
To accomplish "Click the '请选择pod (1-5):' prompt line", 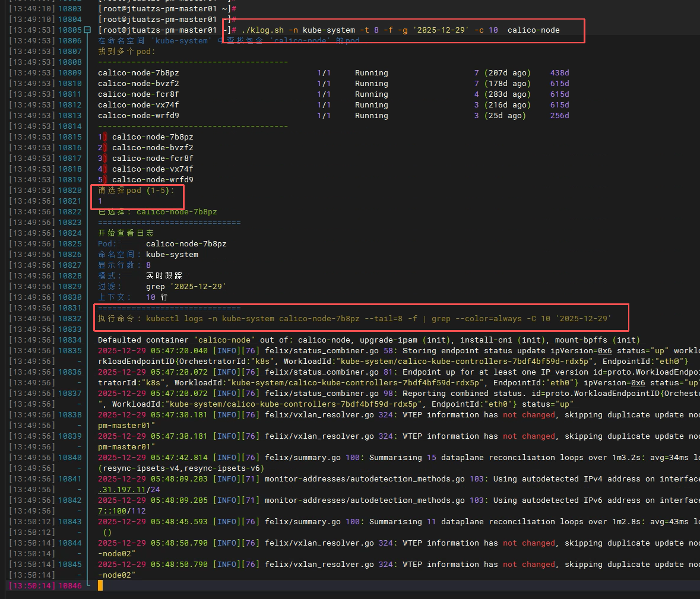I will [x=137, y=191].
